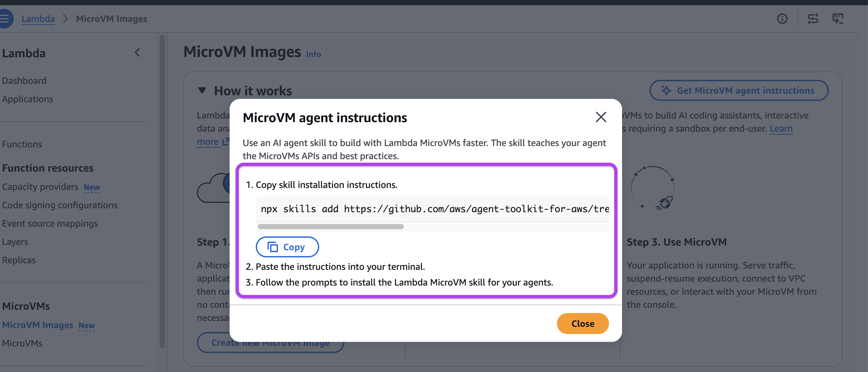Open Capacity providers in sidebar
Image resolution: width=868 pixels, height=372 pixels.
pos(40,187)
